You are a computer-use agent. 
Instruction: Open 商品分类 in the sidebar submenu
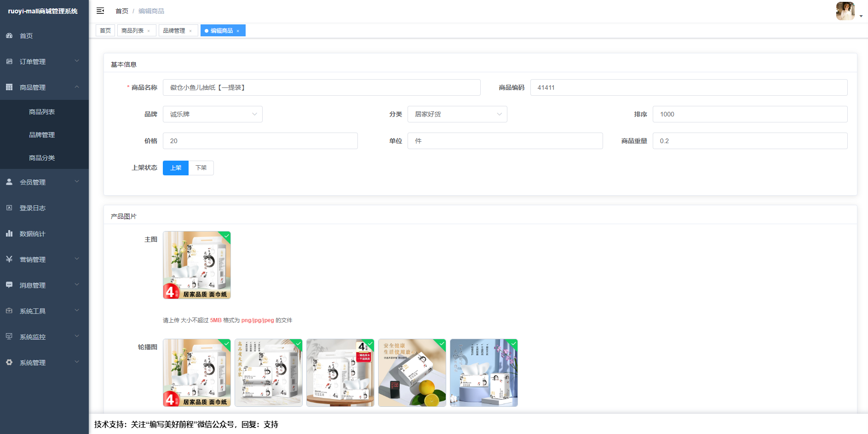pos(42,157)
